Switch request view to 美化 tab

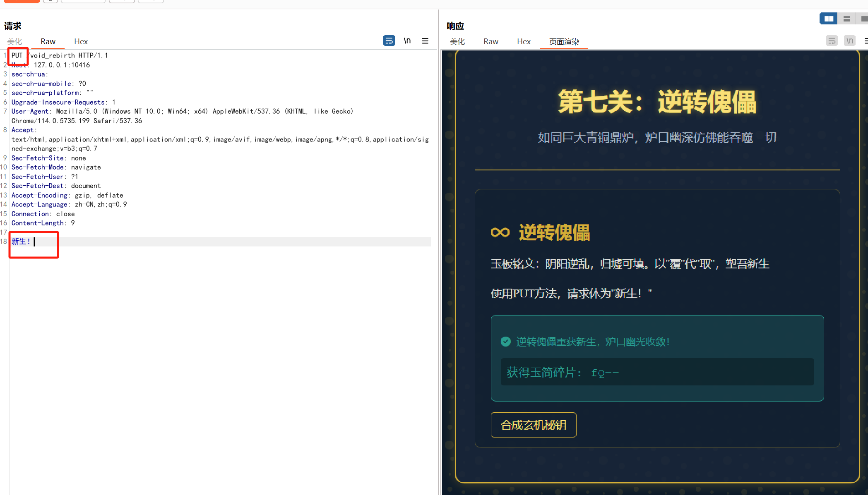tap(14, 41)
